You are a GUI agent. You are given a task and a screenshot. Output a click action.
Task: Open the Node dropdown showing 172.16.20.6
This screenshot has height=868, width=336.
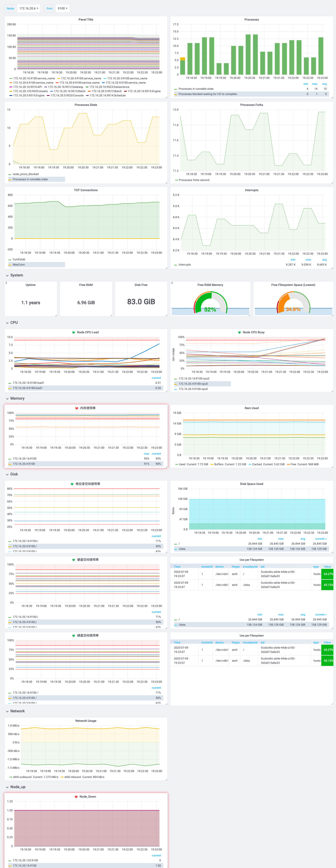click(29, 9)
